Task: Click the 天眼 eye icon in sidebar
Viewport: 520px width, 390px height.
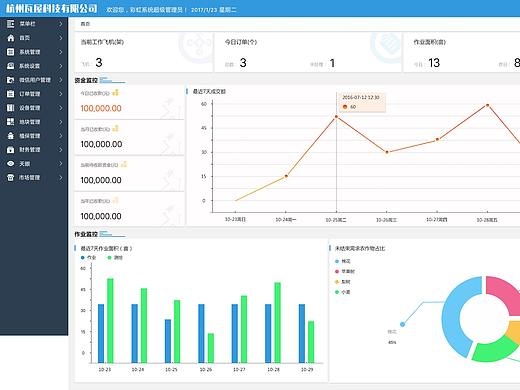Action: click(x=11, y=164)
